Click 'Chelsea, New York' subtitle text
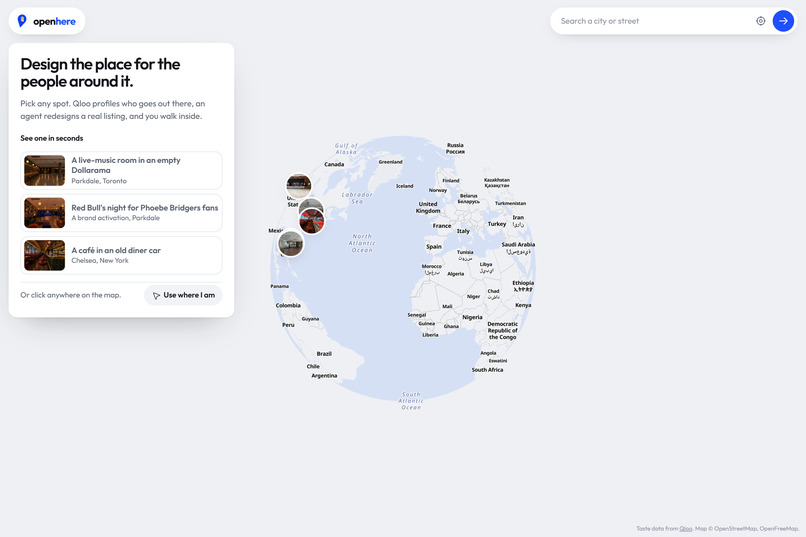Viewport: 806px width, 537px height. click(100, 261)
